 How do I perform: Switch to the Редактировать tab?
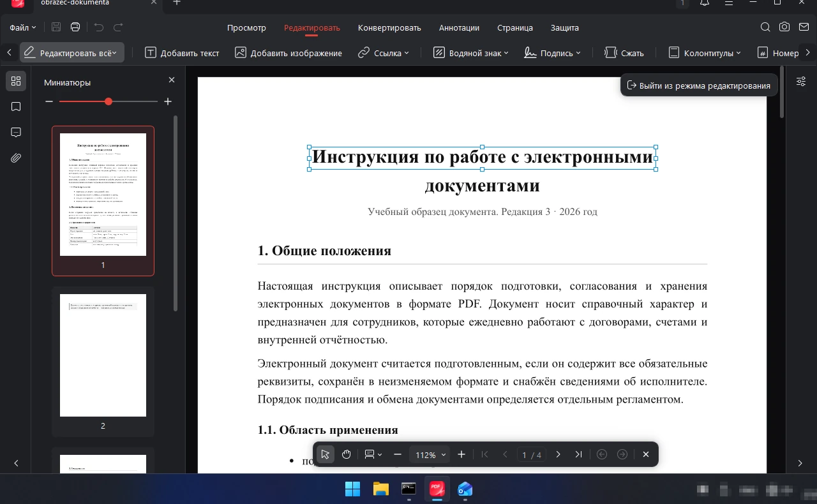click(x=312, y=27)
